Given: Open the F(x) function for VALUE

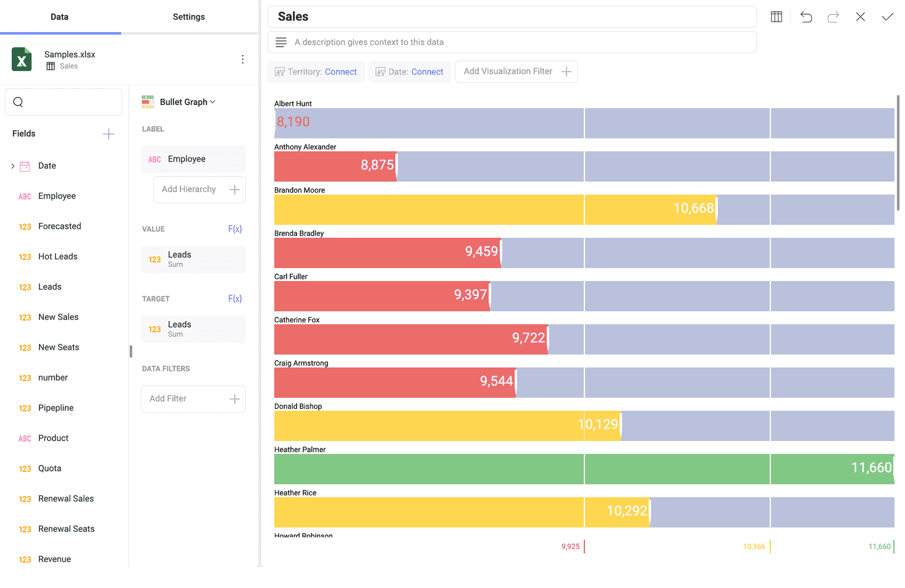Looking at the screenshot, I should pyautogui.click(x=235, y=229).
